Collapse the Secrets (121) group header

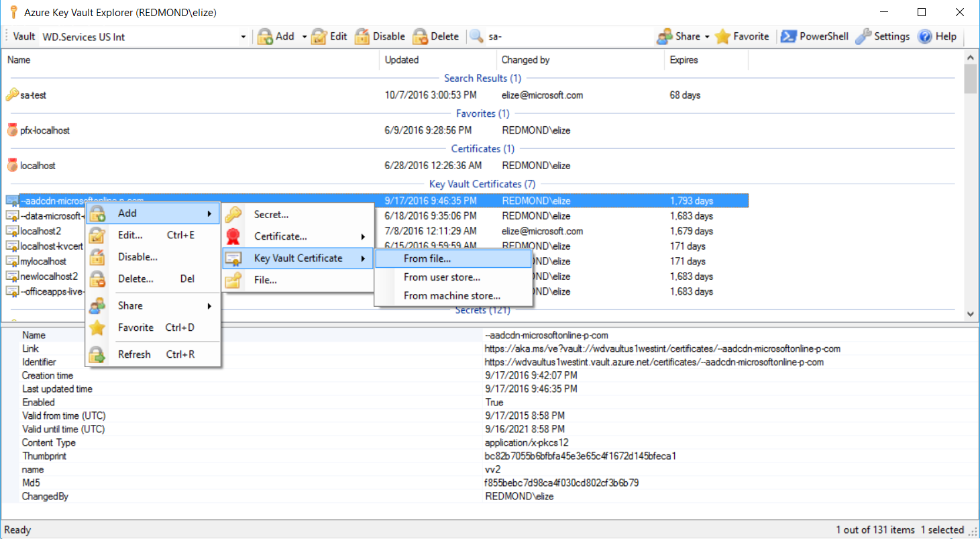click(482, 310)
